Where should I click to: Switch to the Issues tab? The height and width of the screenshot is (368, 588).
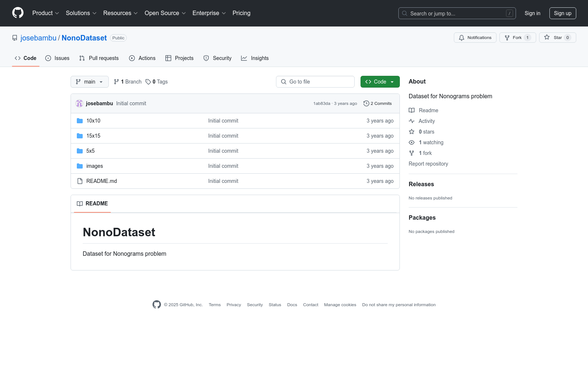pos(57,58)
